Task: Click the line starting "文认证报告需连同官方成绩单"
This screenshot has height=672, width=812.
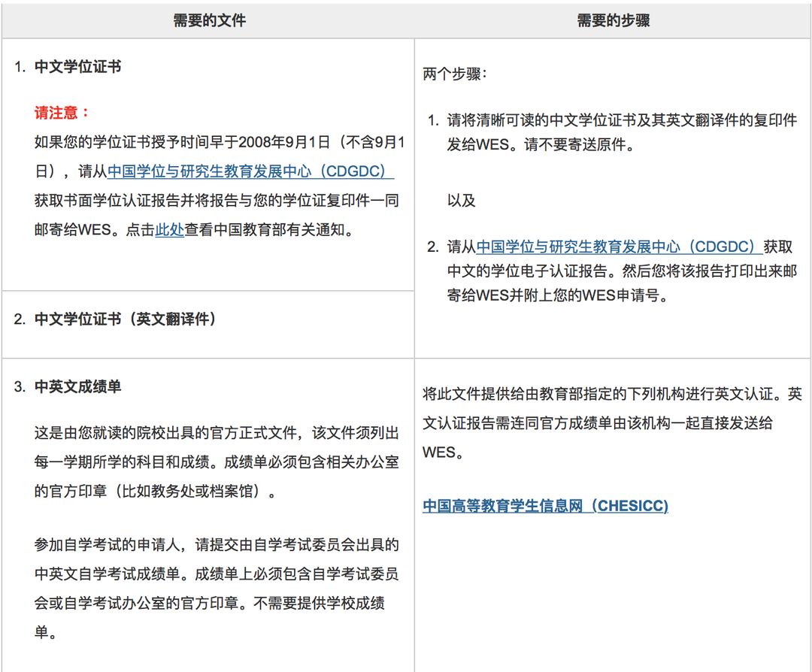Action: pos(598,423)
